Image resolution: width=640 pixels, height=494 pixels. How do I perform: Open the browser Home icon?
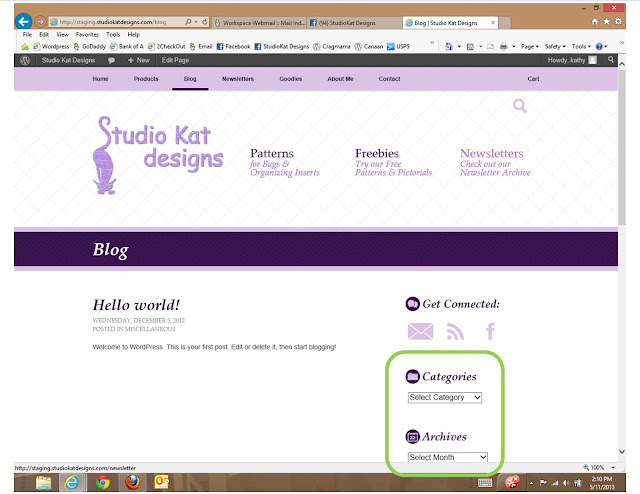[595, 22]
